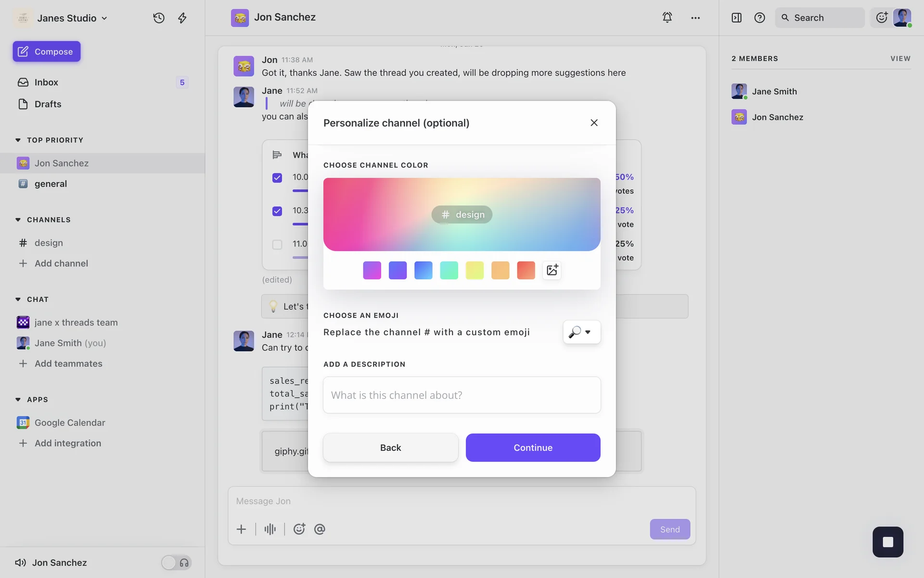Open the history clock icon
Screen dimensions: 924x578
pos(159,18)
